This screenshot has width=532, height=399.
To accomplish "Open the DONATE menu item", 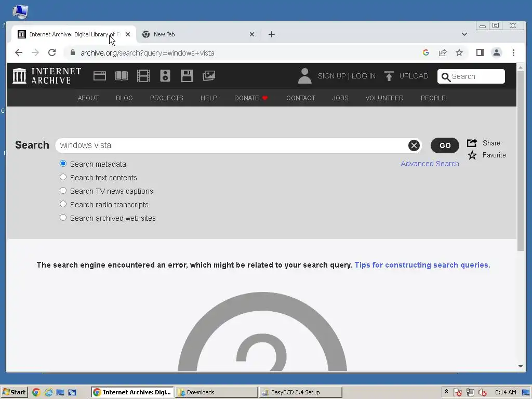I will tap(251, 98).
